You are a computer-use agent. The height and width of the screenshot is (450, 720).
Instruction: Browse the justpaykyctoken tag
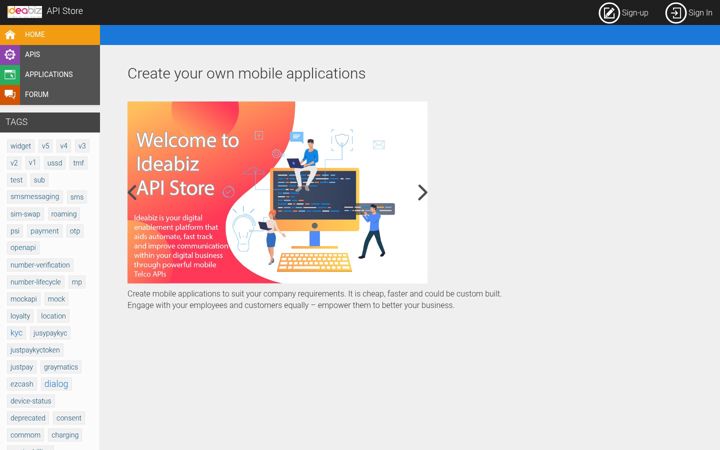coord(35,350)
